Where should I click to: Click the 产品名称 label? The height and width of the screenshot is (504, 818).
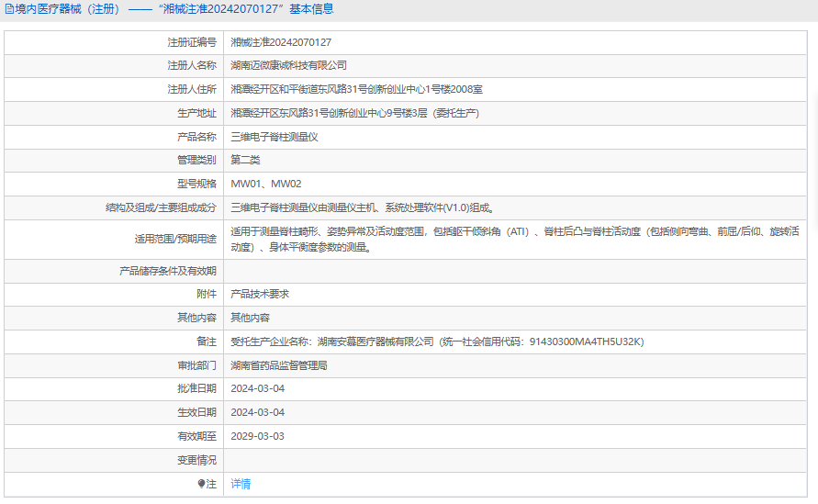pyautogui.click(x=196, y=137)
